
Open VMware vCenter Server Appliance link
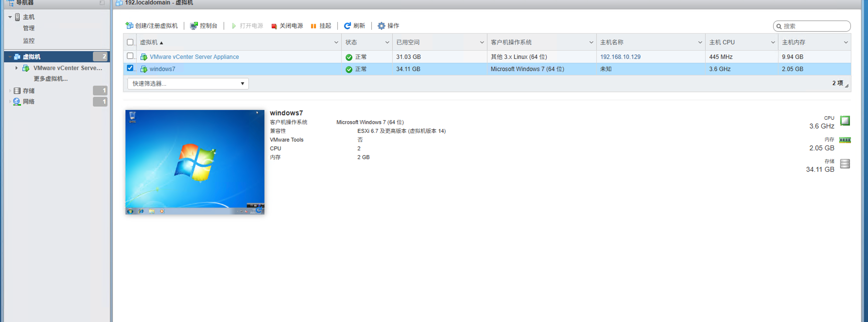pyautogui.click(x=194, y=57)
